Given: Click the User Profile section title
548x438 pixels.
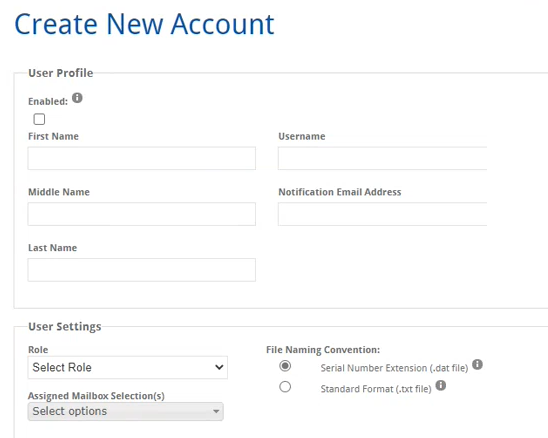Looking at the screenshot, I should tap(61, 73).
